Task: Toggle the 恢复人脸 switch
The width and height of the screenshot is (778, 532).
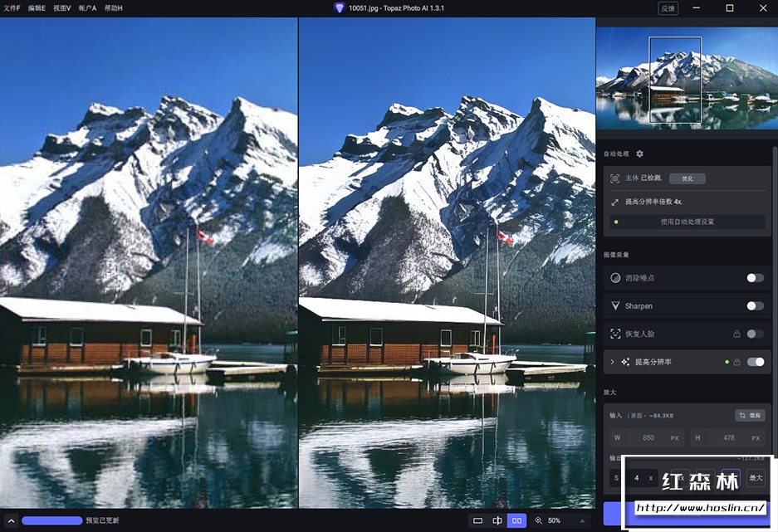Action: (756, 334)
